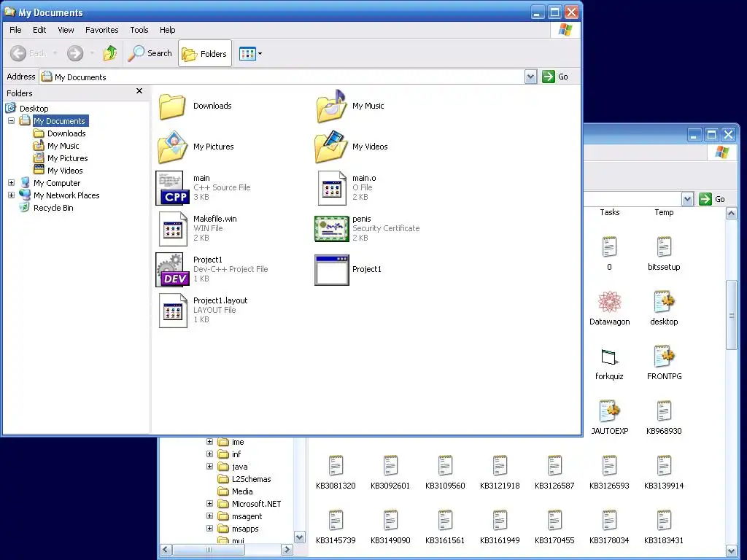Select KB3183431 file in background window
This screenshot has width=747, height=560.
click(x=664, y=521)
